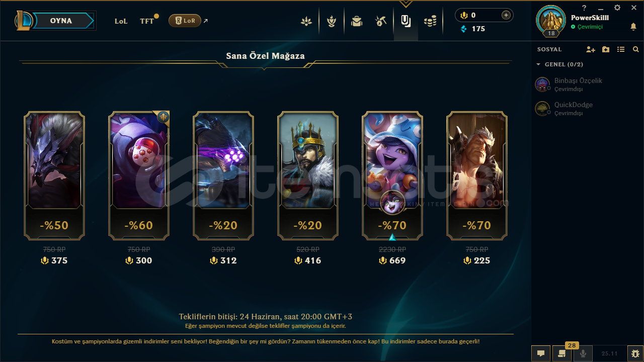Select the -%70 Lulu skin offer for 669
644x362 pixels.
click(392, 176)
